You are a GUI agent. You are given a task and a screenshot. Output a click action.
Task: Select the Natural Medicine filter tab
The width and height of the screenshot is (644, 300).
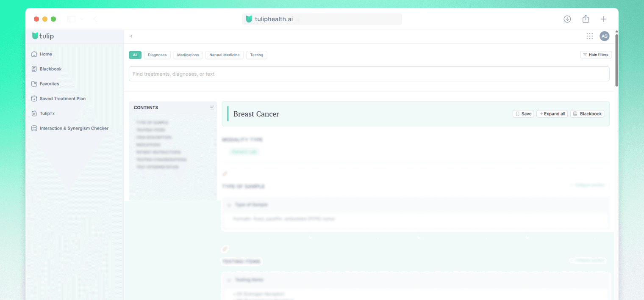tap(225, 55)
